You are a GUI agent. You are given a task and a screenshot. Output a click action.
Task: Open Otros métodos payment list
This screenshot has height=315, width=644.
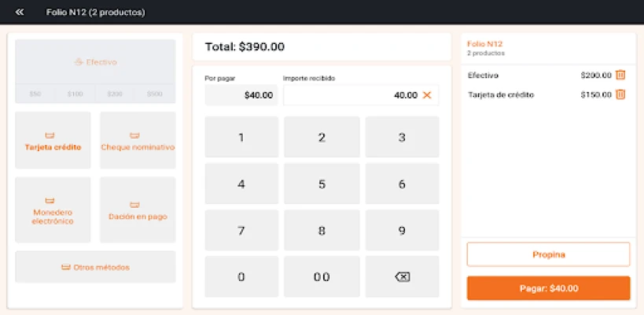[95, 267]
